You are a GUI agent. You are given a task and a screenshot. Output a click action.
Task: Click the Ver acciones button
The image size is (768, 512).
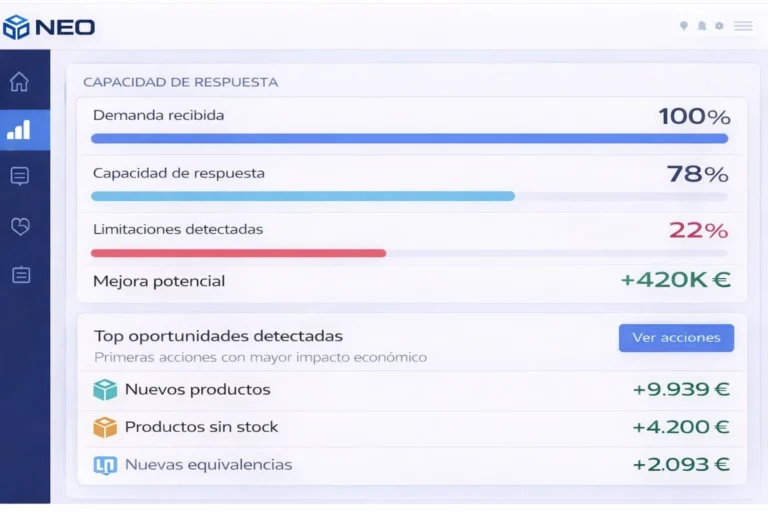(x=676, y=338)
